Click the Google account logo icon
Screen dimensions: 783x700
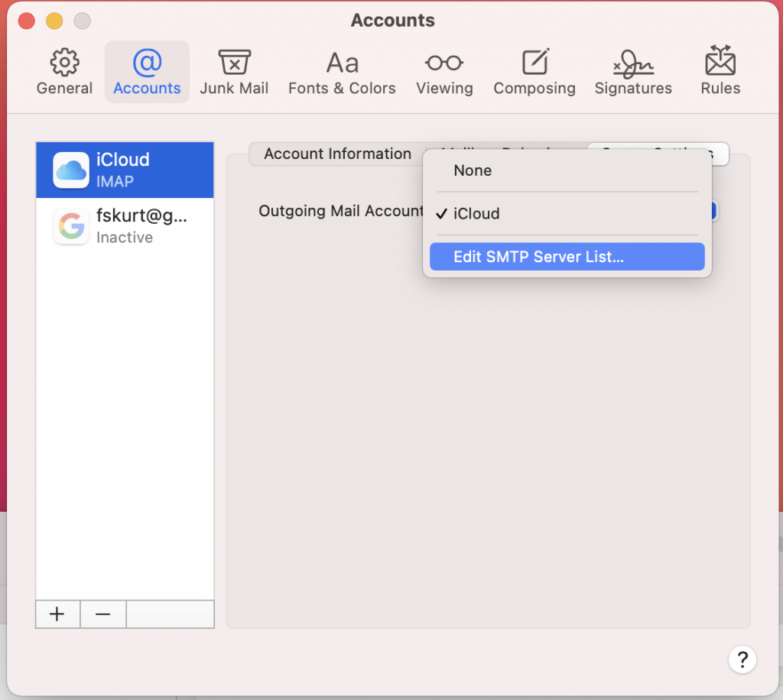coord(71,226)
